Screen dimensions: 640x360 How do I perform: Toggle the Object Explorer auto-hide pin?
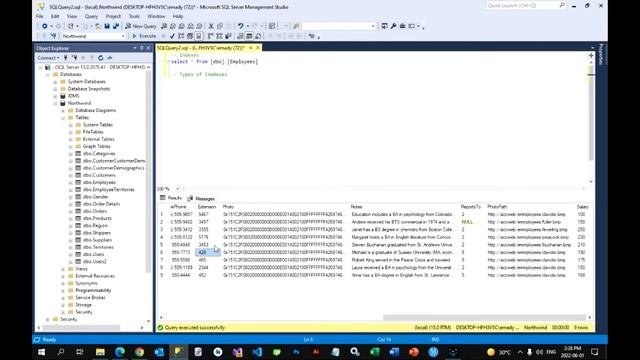142,48
